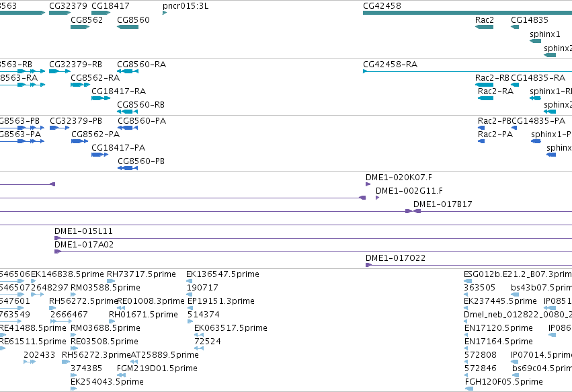The image size is (572, 392).
Task: Click the DME1-017O22 clone feature
Action: tap(468, 265)
